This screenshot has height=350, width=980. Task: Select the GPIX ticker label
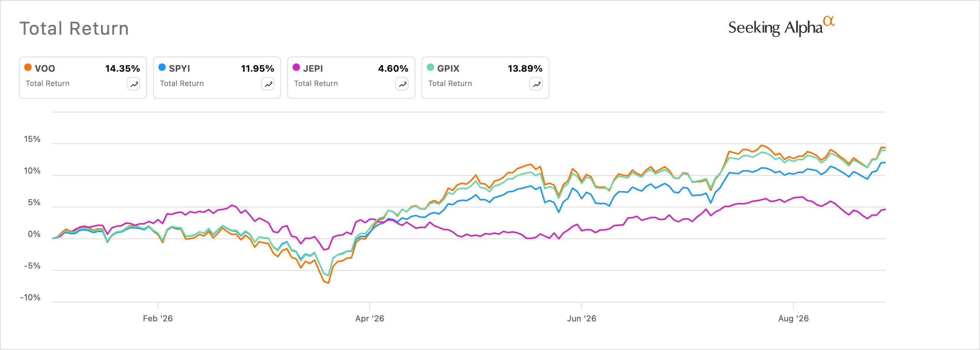(x=448, y=69)
